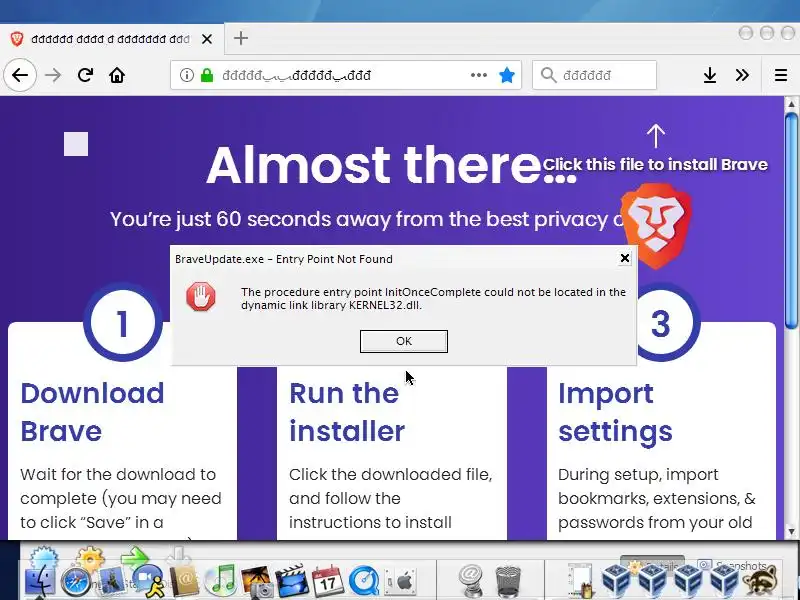
Task: Open the downloads arrow panel
Action: 710,76
